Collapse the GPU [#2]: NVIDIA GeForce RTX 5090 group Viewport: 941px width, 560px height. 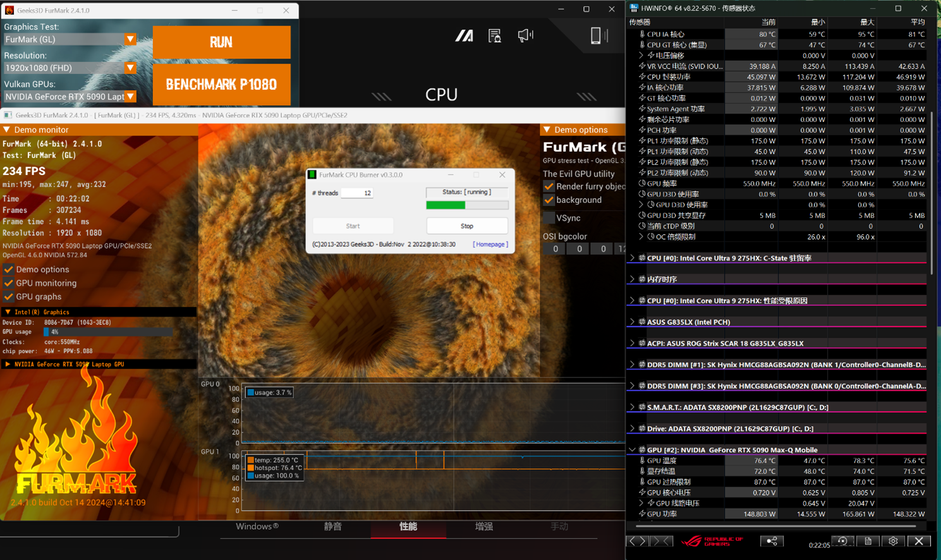(632, 450)
